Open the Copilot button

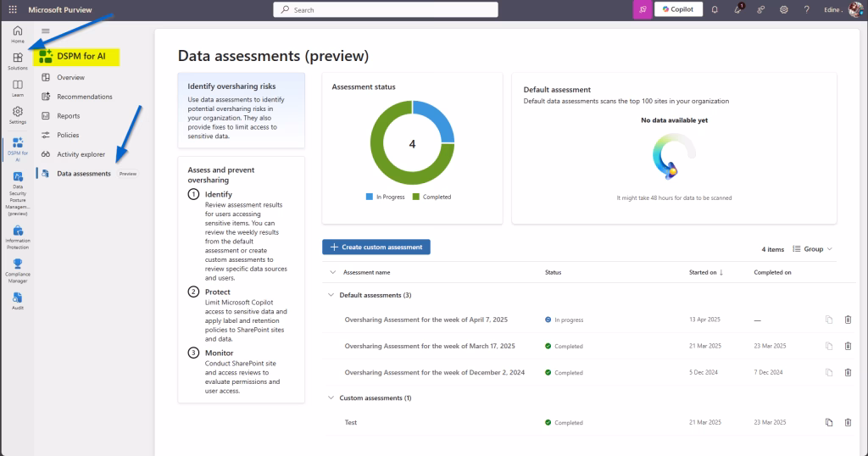click(678, 9)
